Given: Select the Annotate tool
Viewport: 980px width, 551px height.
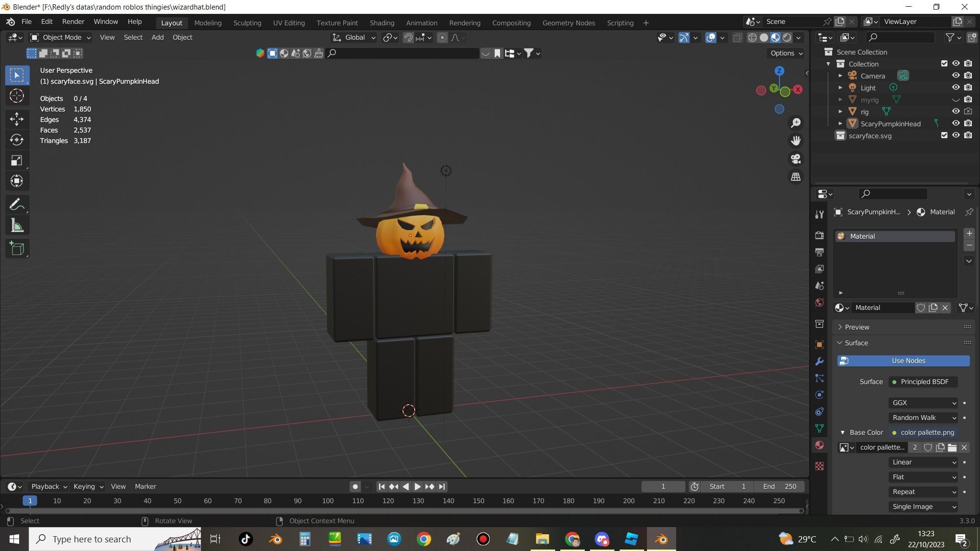Looking at the screenshot, I should [17, 204].
